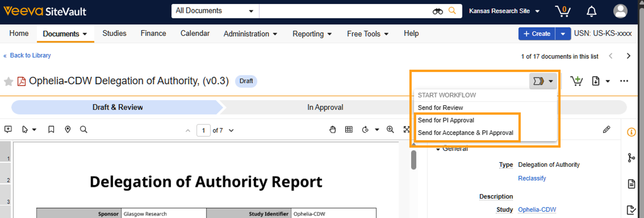644x218 pixels.
Task: Click the pencil edit fields icon
Action: tap(606, 130)
